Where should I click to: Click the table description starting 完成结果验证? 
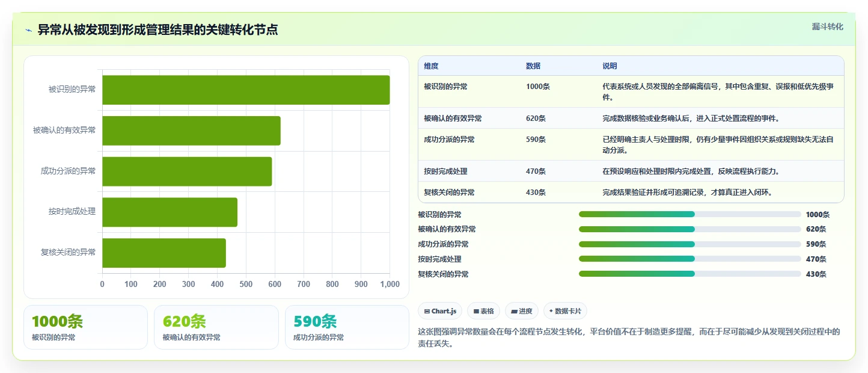[x=688, y=193]
